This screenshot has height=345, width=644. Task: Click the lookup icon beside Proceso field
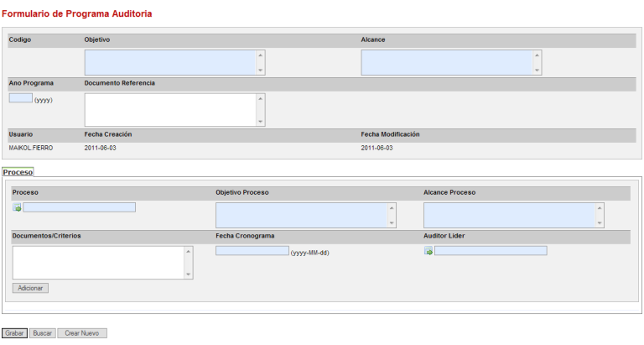click(17, 207)
